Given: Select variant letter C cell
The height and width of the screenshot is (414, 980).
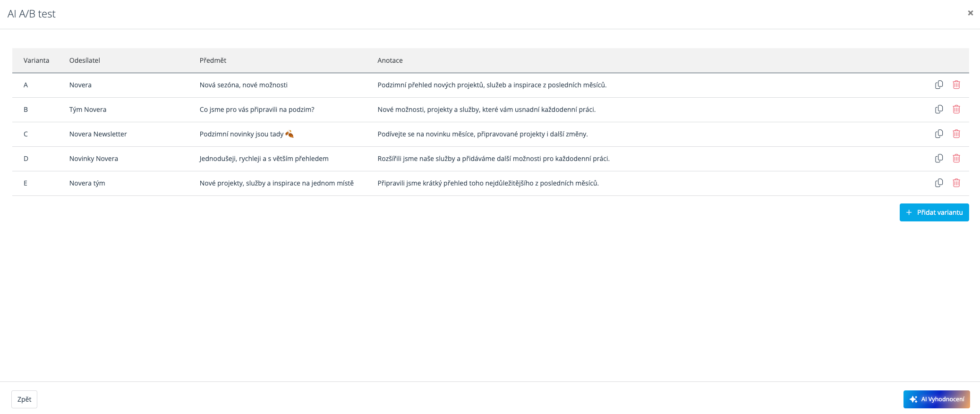Looking at the screenshot, I should [26, 134].
